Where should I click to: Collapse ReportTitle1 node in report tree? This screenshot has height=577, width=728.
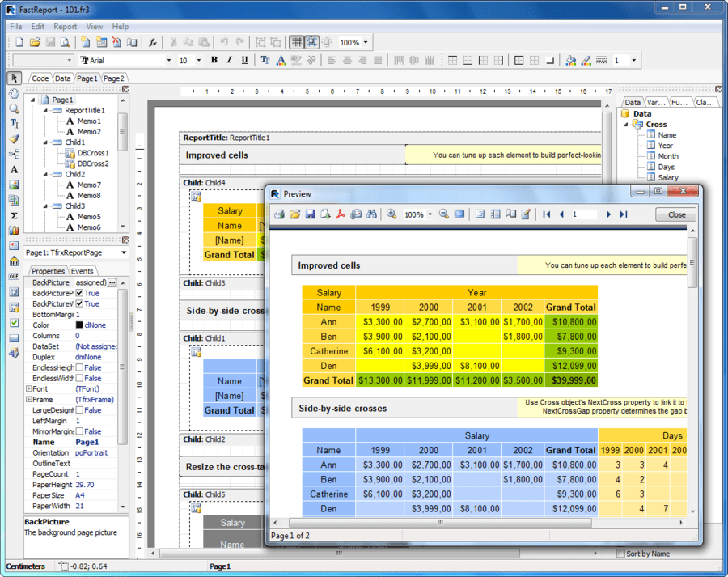tap(45, 111)
